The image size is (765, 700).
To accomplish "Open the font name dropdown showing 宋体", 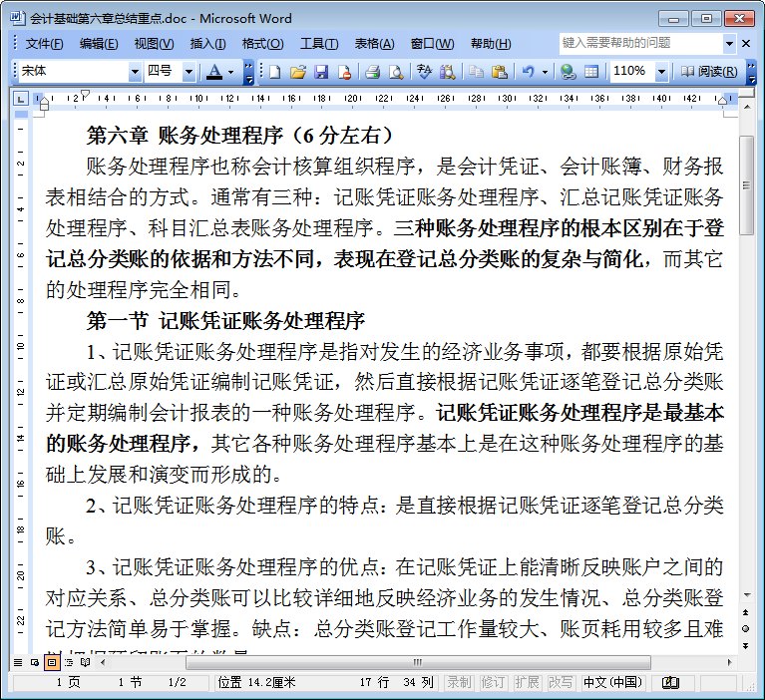I will click(135, 72).
